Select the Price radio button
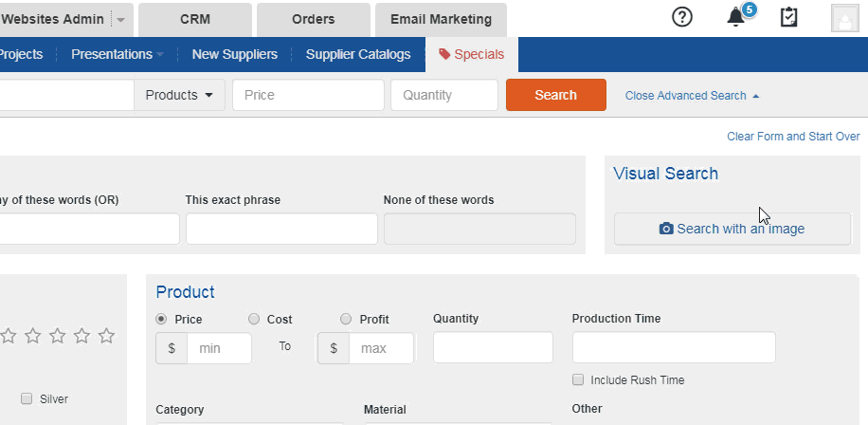This screenshot has height=425, width=868. point(161,319)
